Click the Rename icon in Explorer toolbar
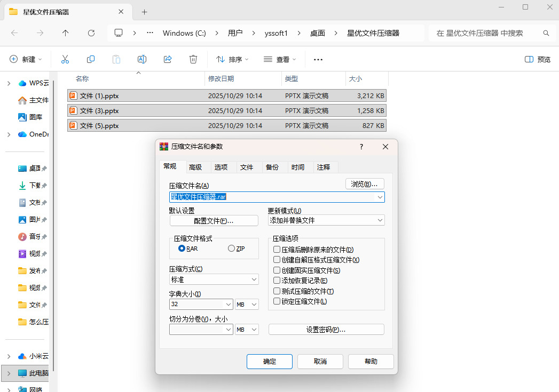Screen dimensions: 559x392 pyautogui.click(x=142, y=59)
